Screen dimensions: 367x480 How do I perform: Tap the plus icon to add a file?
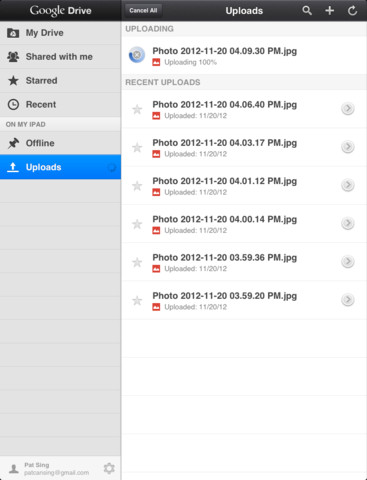click(329, 11)
